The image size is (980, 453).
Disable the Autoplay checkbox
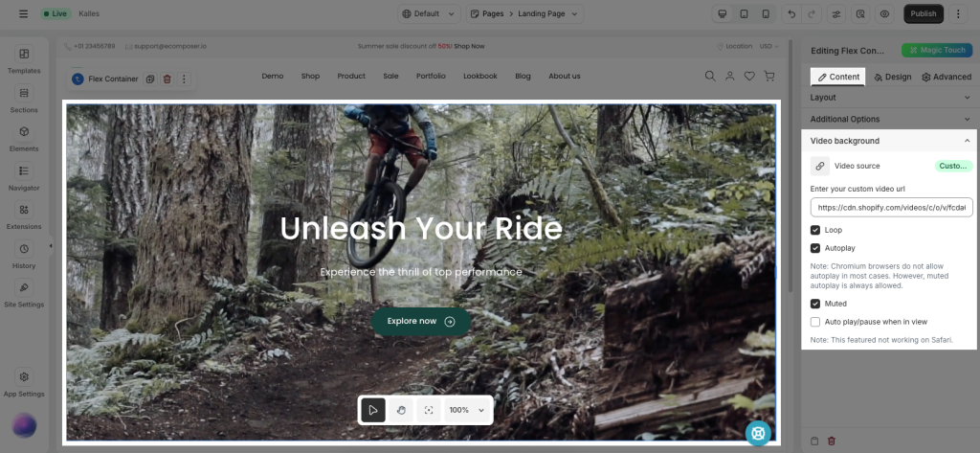815,248
